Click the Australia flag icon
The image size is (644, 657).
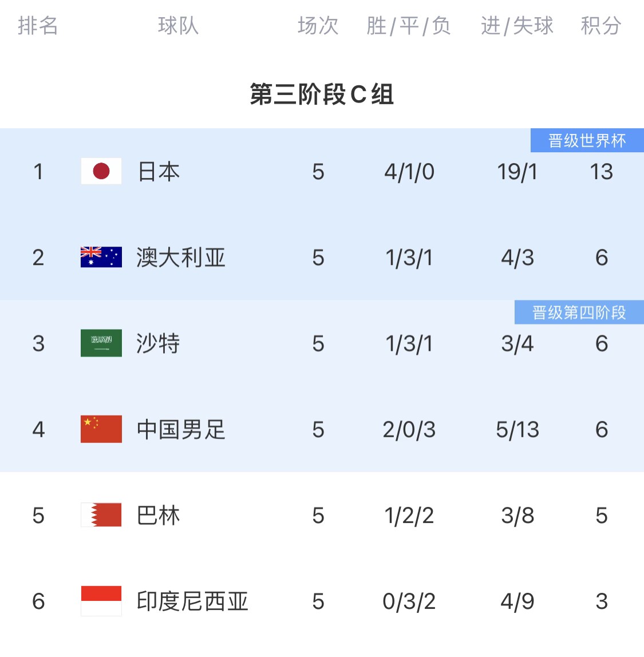click(101, 258)
